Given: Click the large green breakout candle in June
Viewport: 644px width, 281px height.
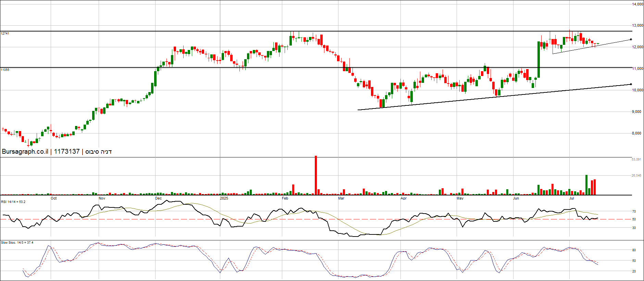Looking at the screenshot, I should 538,59.
